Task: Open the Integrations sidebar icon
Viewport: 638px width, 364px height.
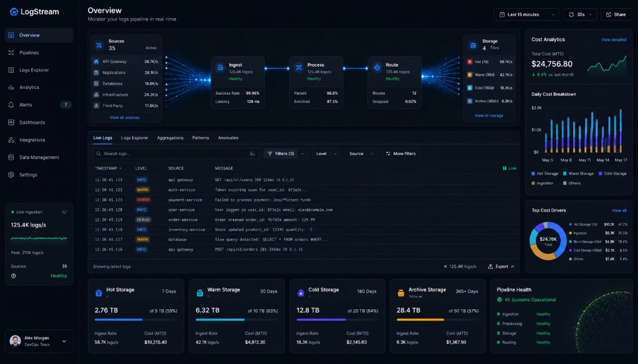Action: (x=11, y=140)
